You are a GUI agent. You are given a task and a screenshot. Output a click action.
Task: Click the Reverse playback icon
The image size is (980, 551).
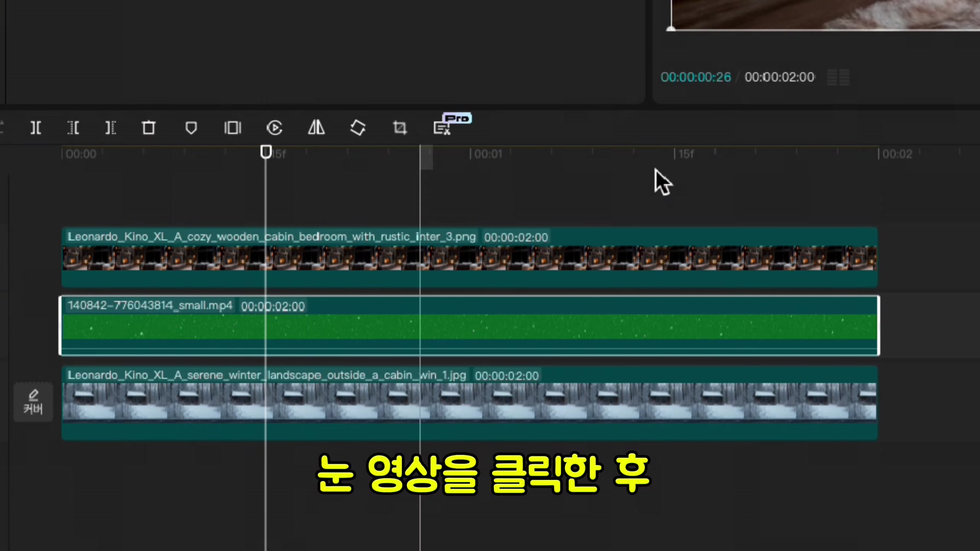275,128
